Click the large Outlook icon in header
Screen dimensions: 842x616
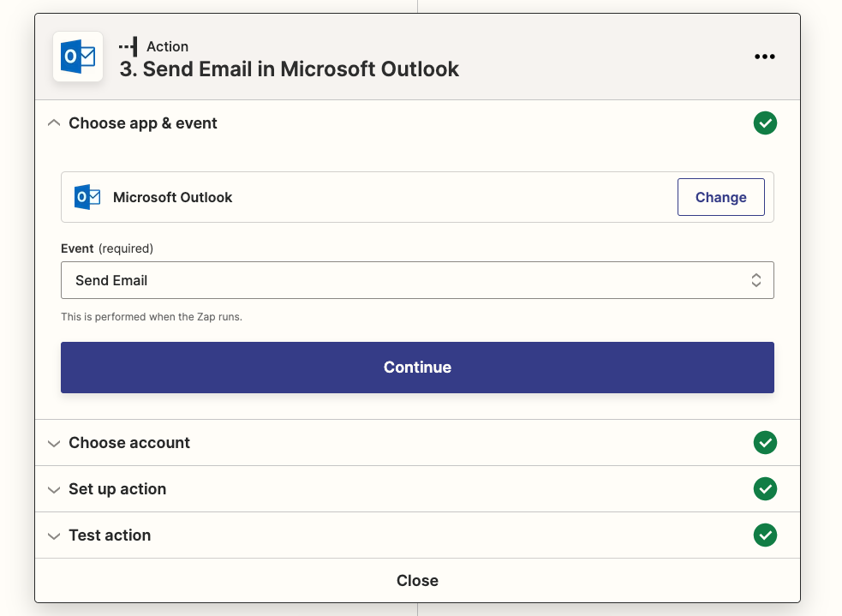(78, 57)
